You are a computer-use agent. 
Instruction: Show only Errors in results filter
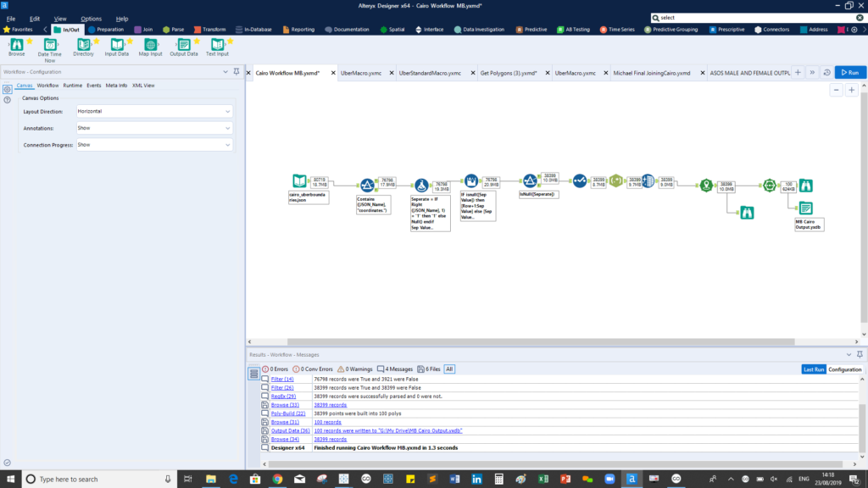tap(275, 369)
